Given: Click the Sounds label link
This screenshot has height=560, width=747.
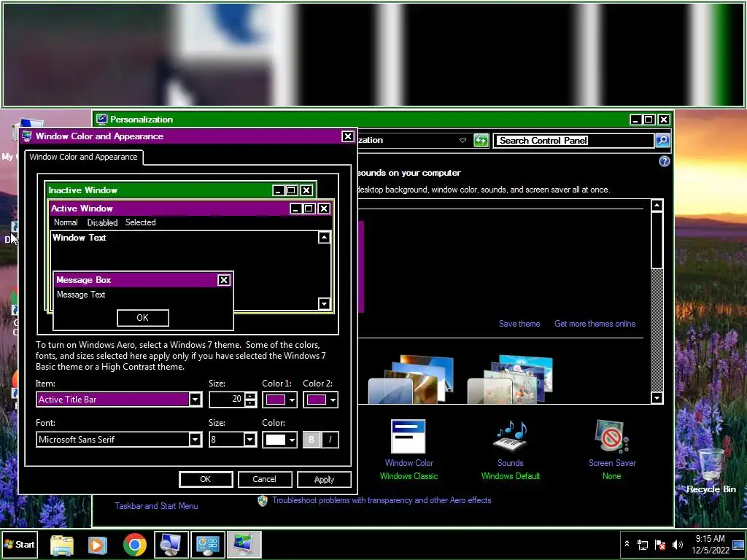Looking at the screenshot, I should point(510,463).
